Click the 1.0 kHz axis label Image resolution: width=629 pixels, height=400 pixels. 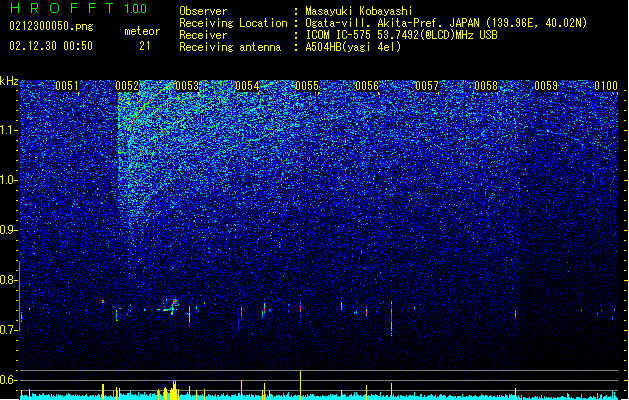pos(9,180)
